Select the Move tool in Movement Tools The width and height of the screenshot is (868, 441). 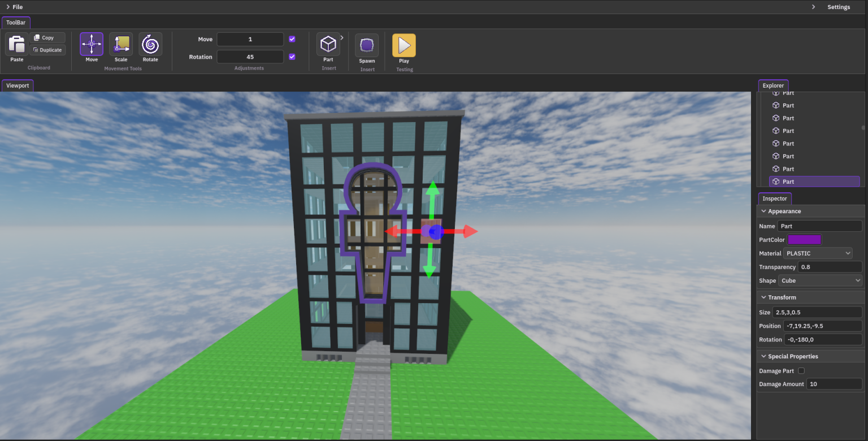tap(92, 44)
